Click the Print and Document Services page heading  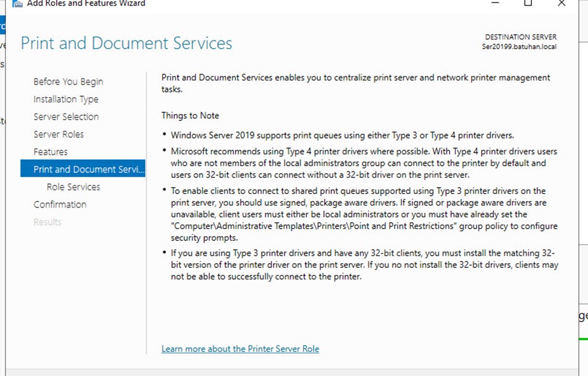[x=126, y=43]
